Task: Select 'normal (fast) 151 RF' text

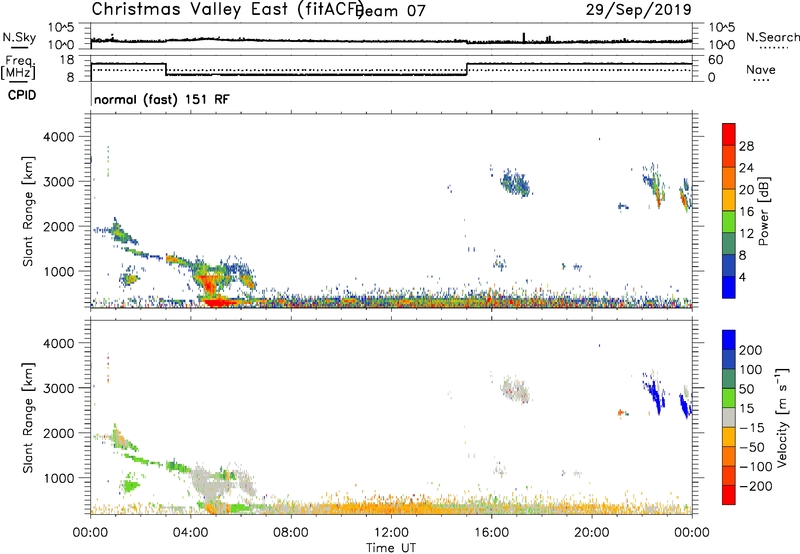Action: (x=162, y=99)
